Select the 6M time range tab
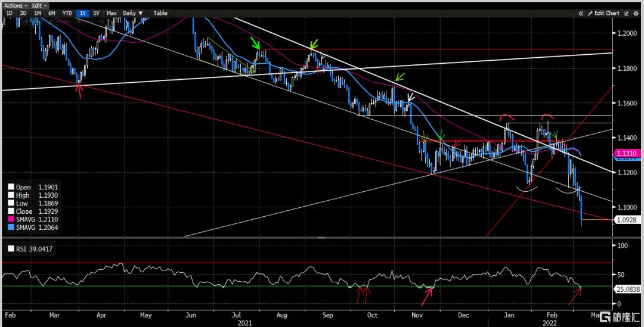 click(51, 13)
